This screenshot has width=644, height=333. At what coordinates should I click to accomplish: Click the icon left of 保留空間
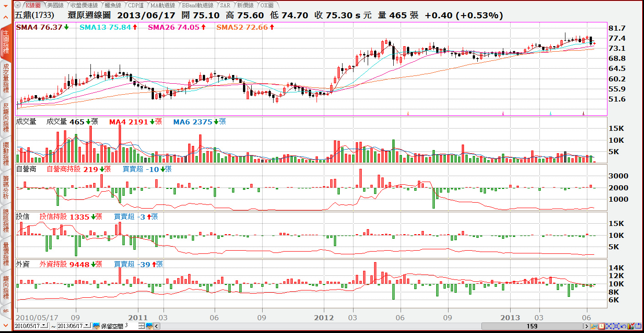point(96,326)
